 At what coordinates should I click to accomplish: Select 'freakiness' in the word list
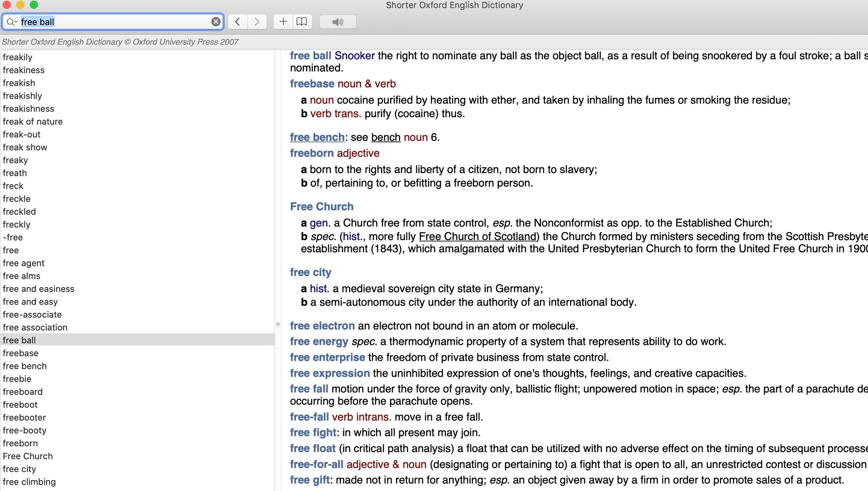[137, 70]
